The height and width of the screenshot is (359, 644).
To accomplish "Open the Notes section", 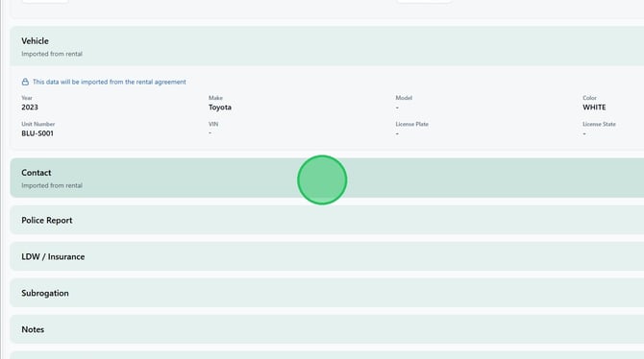I will [327, 329].
